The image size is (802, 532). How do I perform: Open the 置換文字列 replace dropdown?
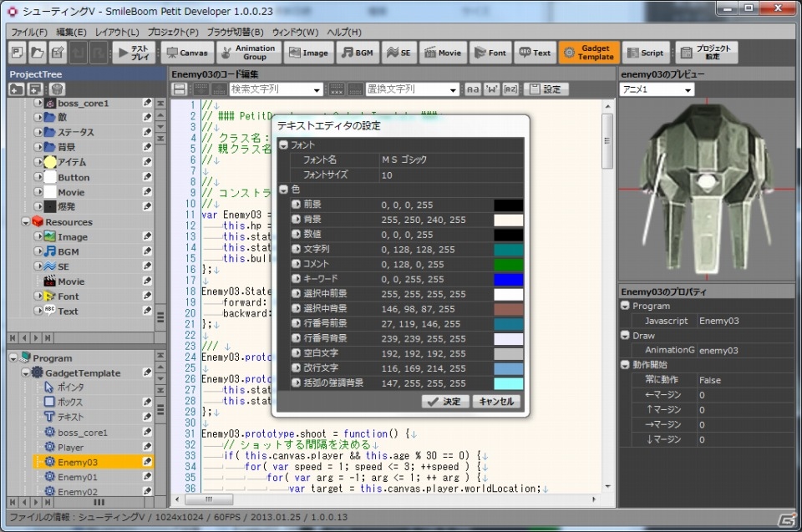pos(453,90)
